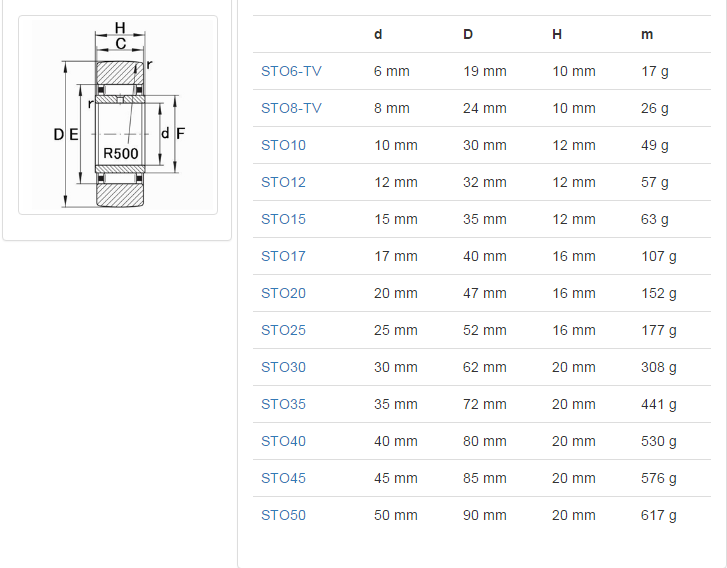Open the STO6-TV product link
This screenshot has height=568, width=727.
tap(291, 71)
